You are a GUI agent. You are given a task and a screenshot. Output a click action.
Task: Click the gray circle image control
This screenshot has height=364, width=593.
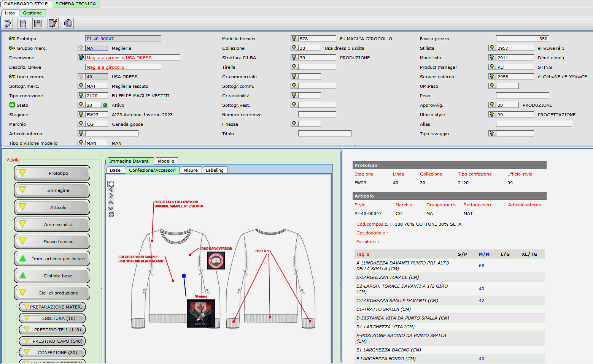(111, 215)
